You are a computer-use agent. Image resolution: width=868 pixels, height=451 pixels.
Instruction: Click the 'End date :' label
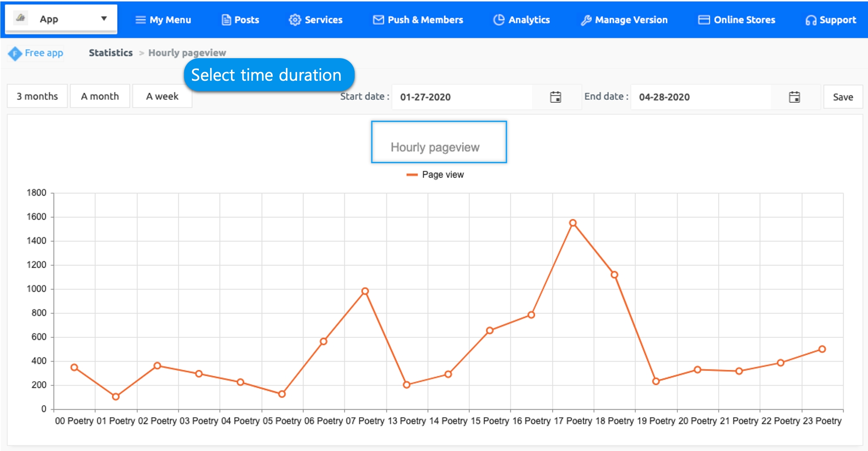coord(606,96)
